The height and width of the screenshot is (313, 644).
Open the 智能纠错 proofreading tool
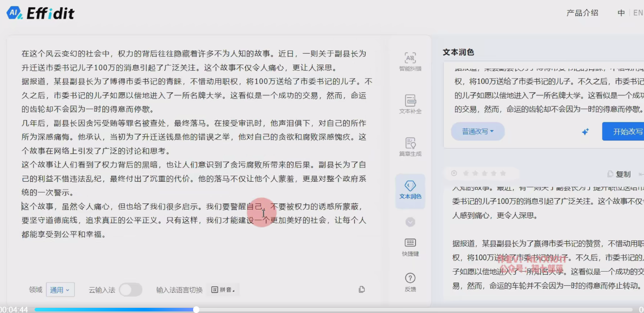(x=410, y=61)
